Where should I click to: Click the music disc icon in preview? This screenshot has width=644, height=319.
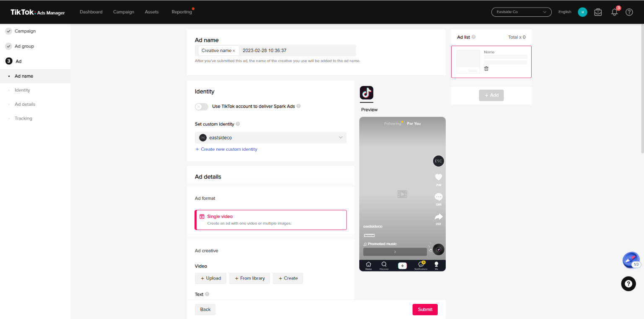coord(439,249)
